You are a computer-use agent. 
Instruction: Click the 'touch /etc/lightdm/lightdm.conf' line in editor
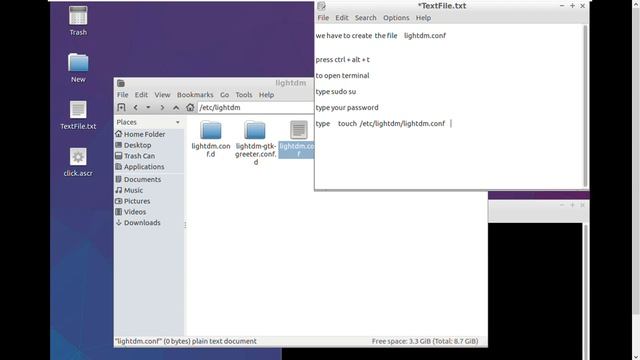click(x=391, y=123)
